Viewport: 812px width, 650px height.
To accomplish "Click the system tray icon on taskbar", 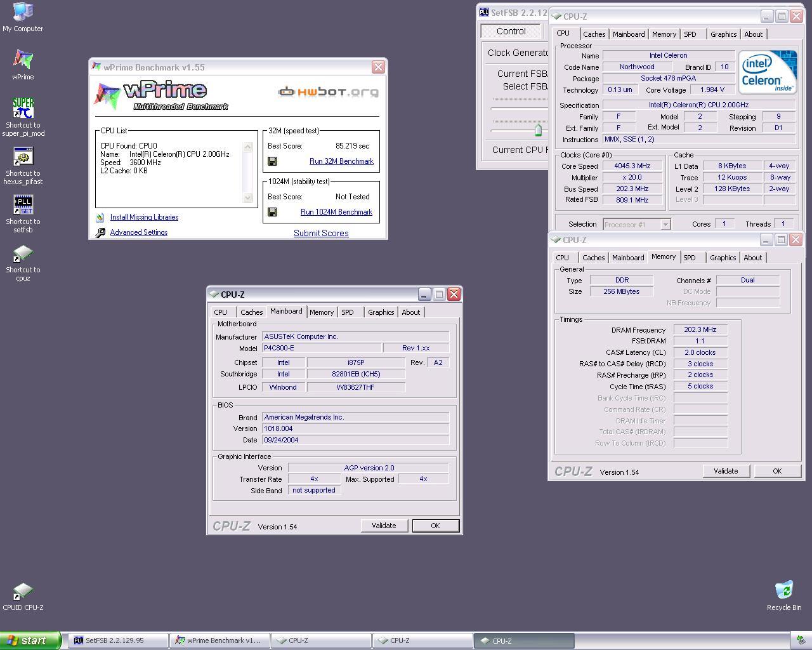I will click(x=801, y=640).
